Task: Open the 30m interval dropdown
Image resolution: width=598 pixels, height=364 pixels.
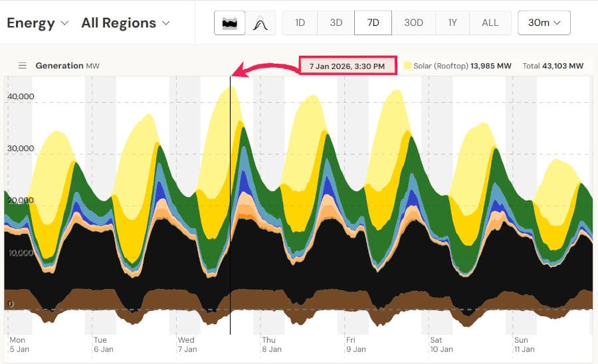Action: (544, 23)
